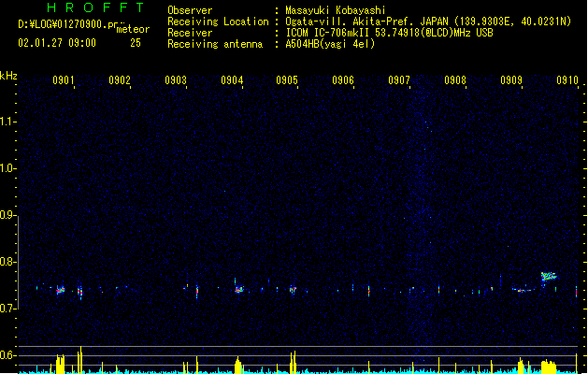Viewport: 588px width, 374px height.
Task: Click the 0905 time marker
Action: [x=287, y=80]
